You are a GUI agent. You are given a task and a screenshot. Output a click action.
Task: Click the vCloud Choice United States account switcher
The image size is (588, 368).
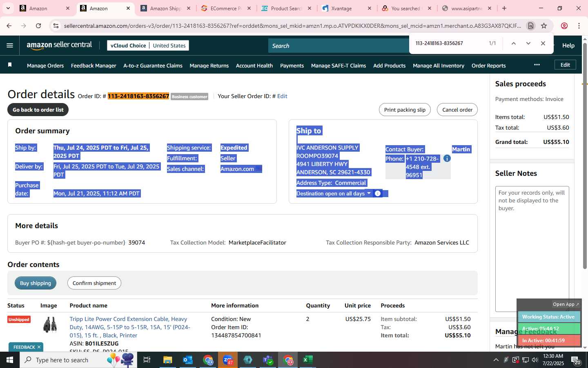[x=148, y=45]
